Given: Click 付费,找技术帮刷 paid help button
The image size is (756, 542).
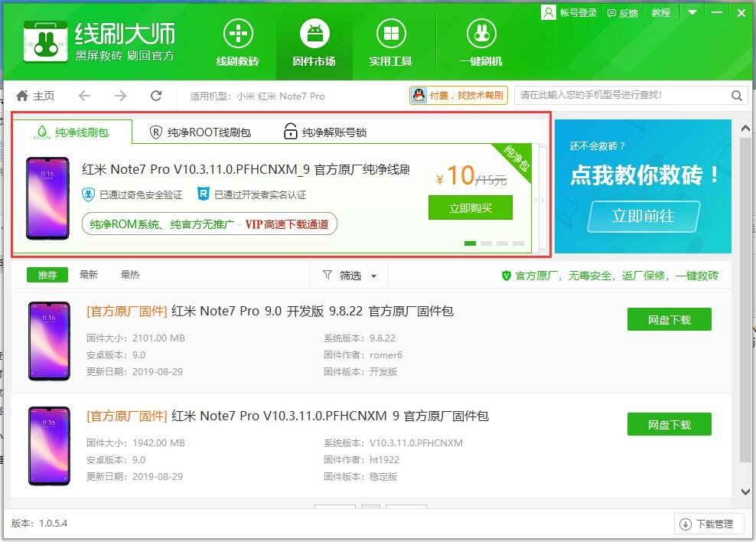Looking at the screenshot, I should pyautogui.click(x=458, y=96).
